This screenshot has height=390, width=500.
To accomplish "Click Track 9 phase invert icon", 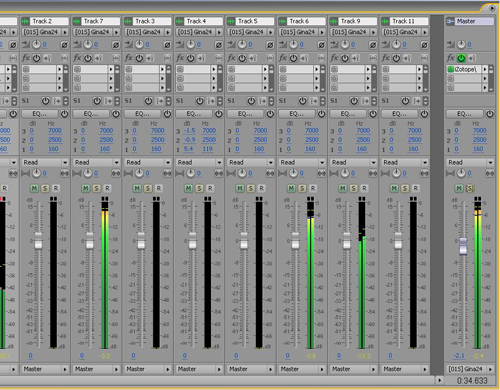I will coord(373,44).
